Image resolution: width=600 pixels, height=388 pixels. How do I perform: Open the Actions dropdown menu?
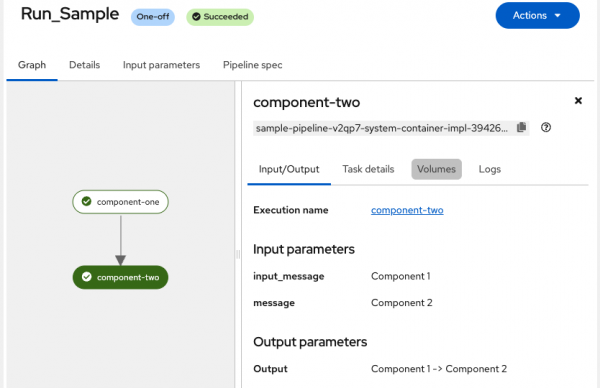point(537,15)
